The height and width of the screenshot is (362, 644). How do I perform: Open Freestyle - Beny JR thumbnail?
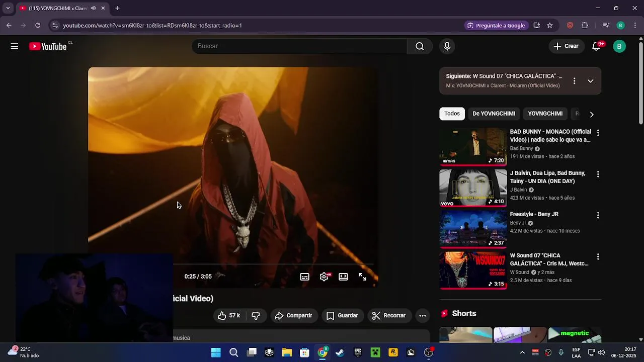pyautogui.click(x=473, y=229)
